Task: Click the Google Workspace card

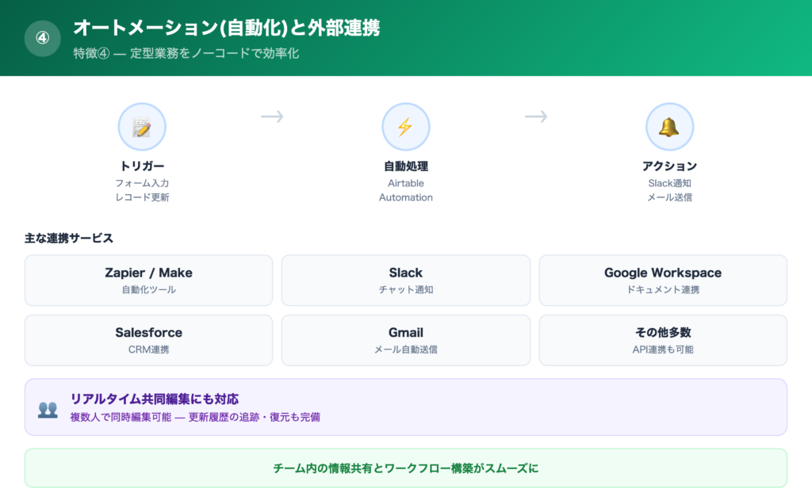Action: [x=663, y=280]
